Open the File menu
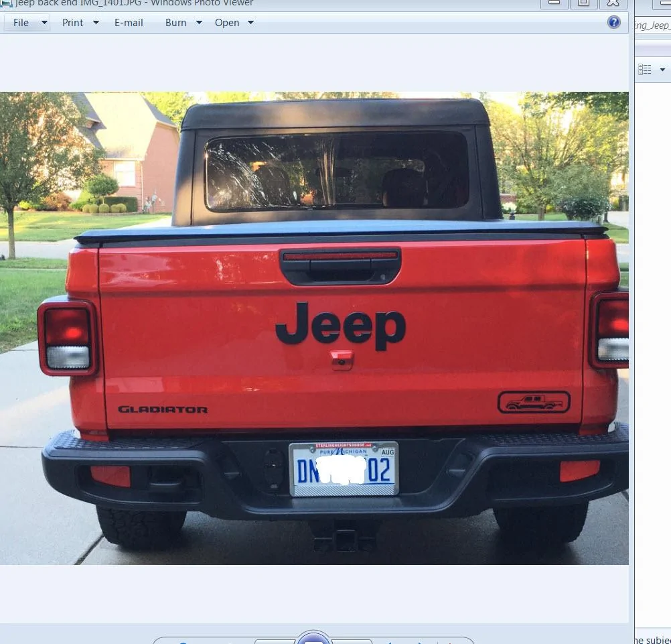 click(27, 23)
